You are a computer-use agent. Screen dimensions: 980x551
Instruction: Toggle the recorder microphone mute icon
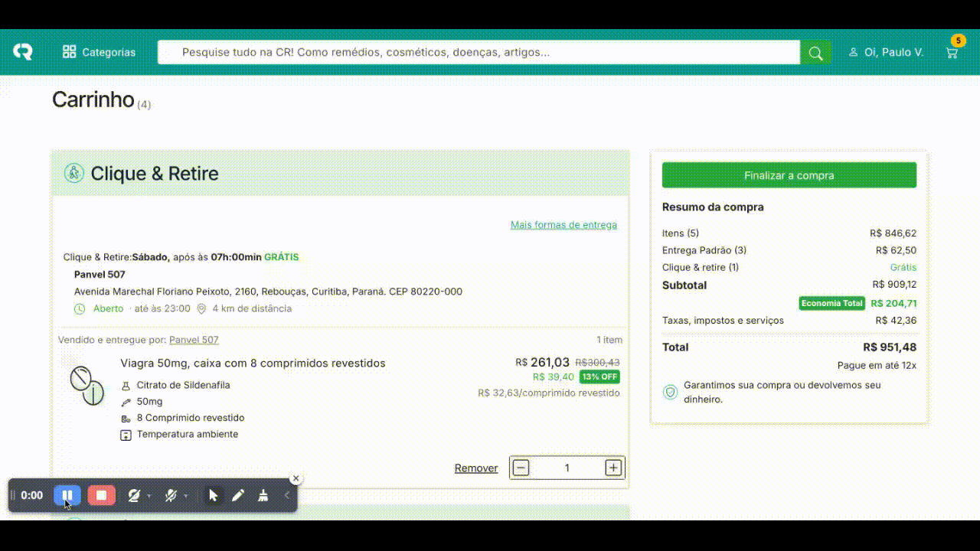point(171,496)
